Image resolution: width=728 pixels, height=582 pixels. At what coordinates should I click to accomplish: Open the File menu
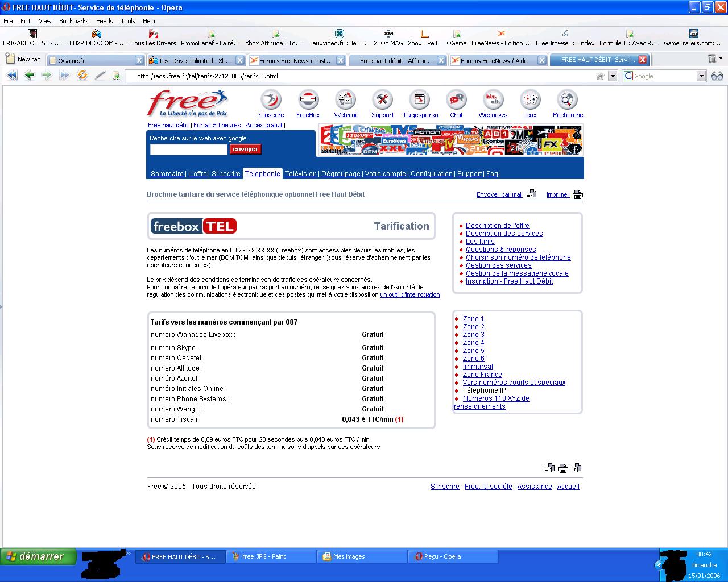[x=8, y=21]
